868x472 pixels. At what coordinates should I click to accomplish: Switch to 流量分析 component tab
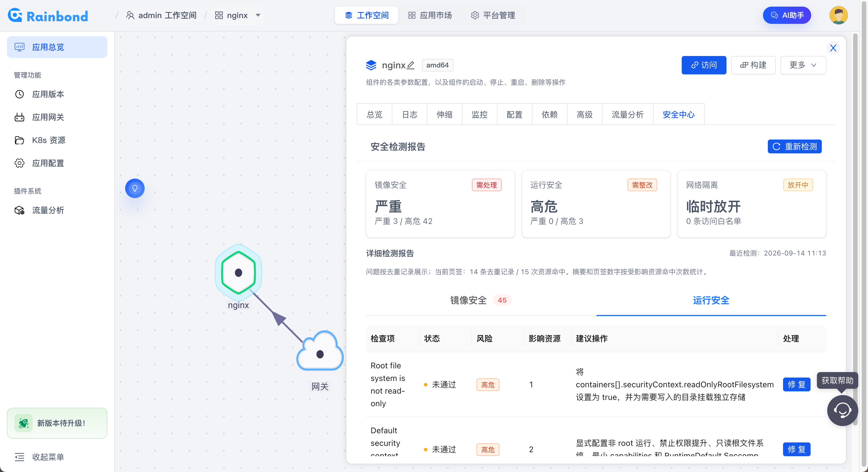tap(627, 114)
